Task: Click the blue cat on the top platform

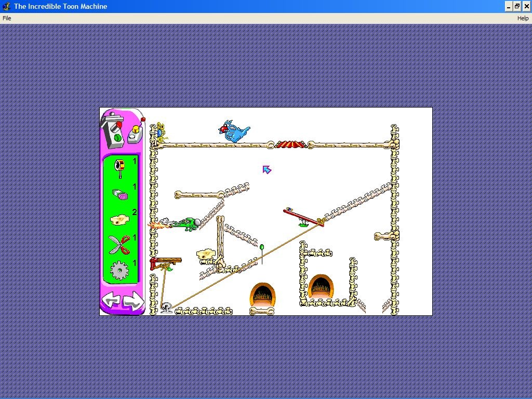Action: coord(234,131)
